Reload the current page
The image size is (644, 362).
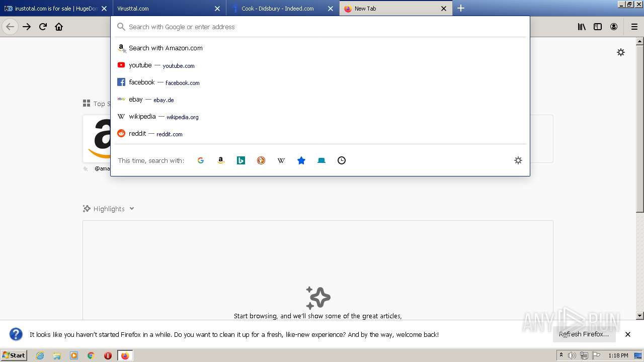pyautogui.click(x=43, y=27)
